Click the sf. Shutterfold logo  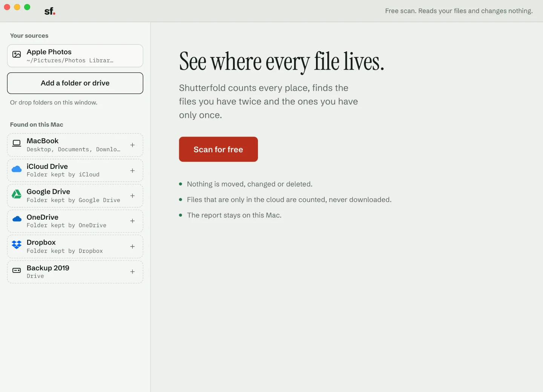pyautogui.click(x=50, y=11)
